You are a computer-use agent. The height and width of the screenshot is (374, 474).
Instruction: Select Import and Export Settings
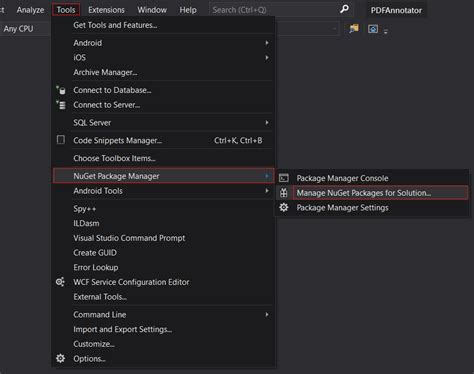pos(163,329)
